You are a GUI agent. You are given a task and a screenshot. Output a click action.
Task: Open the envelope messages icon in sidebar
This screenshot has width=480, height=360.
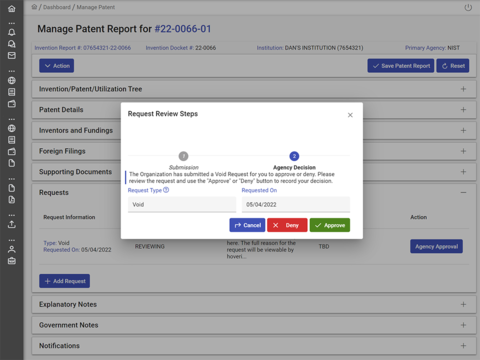click(x=12, y=56)
